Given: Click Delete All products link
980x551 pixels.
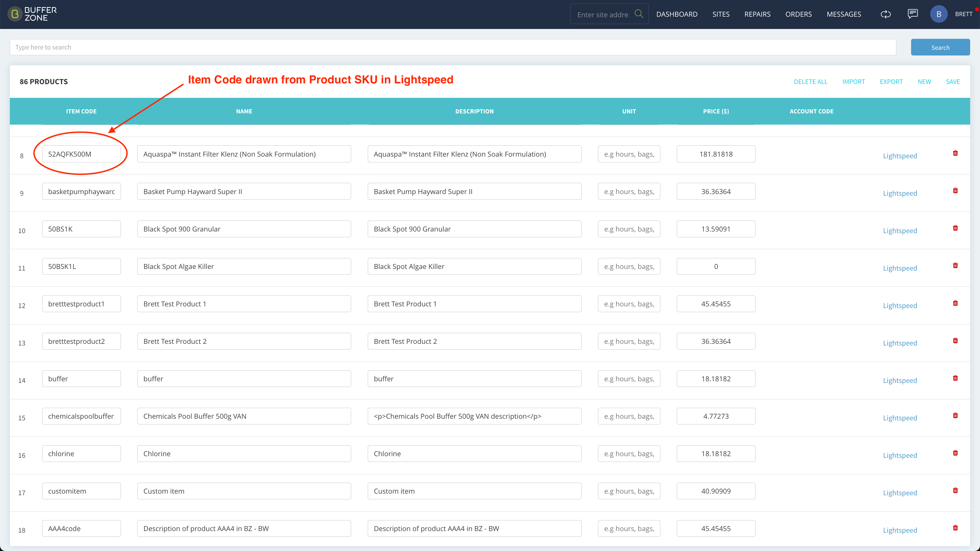Looking at the screenshot, I should point(810,82).
